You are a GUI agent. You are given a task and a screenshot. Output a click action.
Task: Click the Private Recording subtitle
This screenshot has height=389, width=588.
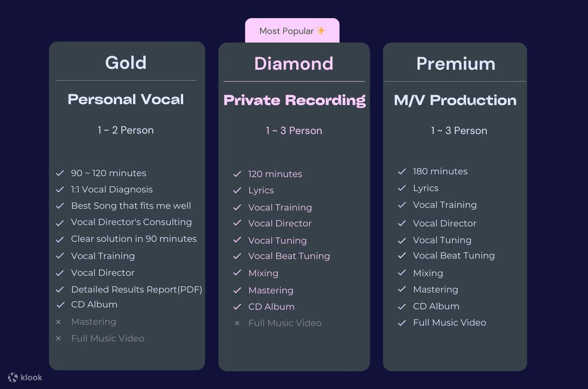coord(294,100)
